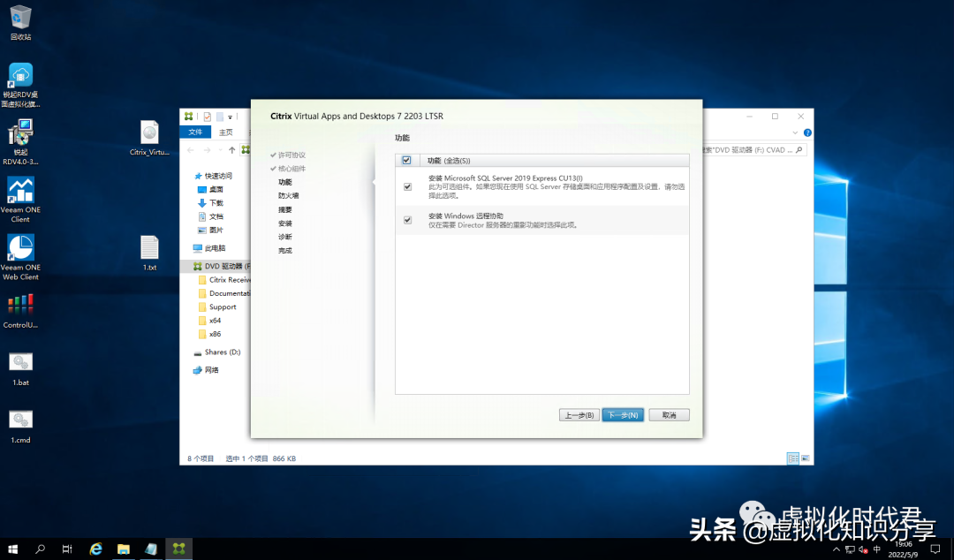Open the Explorer Home (主页) tab
Screen dimensions: 954x560
pos(226,132)
